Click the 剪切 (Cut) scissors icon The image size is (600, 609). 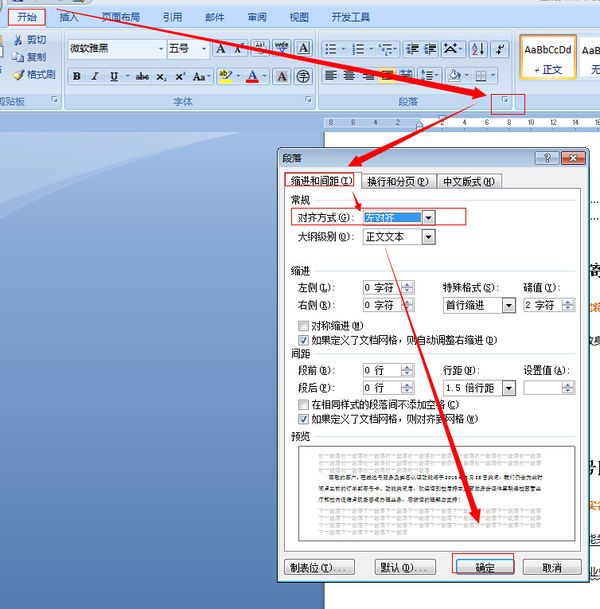[18, 40]
